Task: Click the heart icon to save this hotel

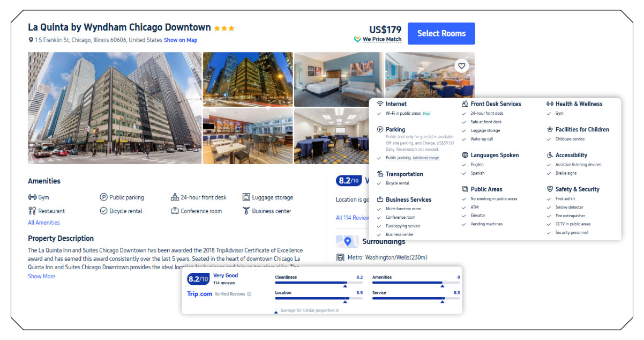Action: click(x=461, y=65)
